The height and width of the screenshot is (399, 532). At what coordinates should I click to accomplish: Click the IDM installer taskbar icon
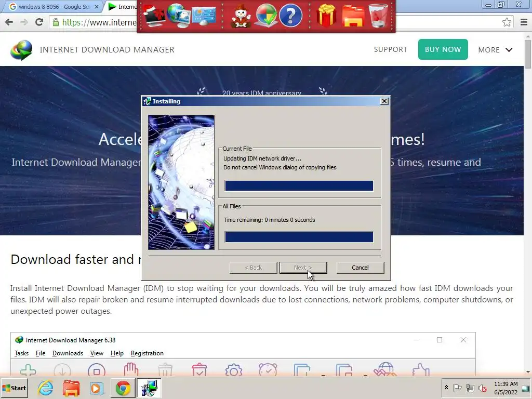click(x=149, y=388)
